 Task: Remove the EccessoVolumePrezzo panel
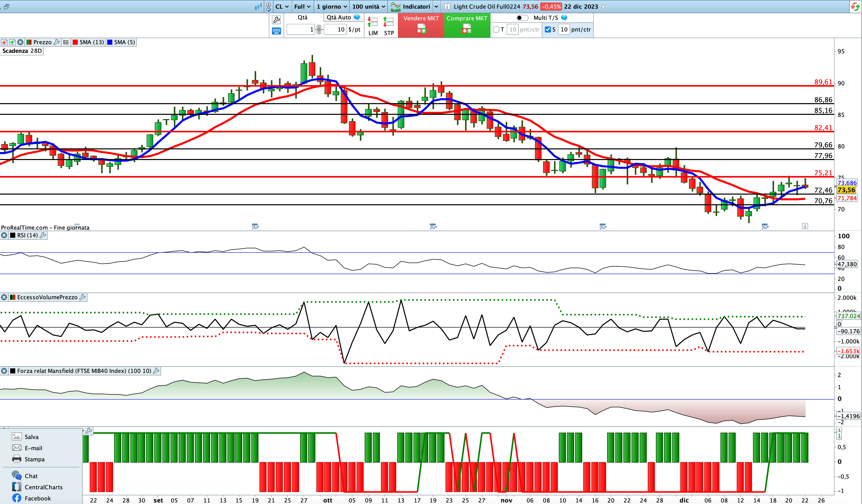point(4,297)
